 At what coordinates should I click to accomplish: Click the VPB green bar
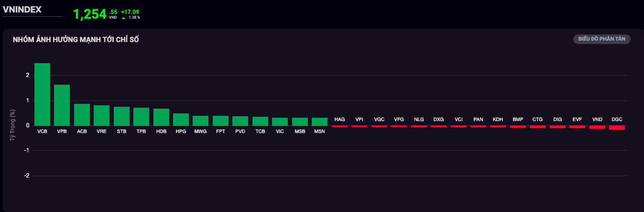(62, 105)
